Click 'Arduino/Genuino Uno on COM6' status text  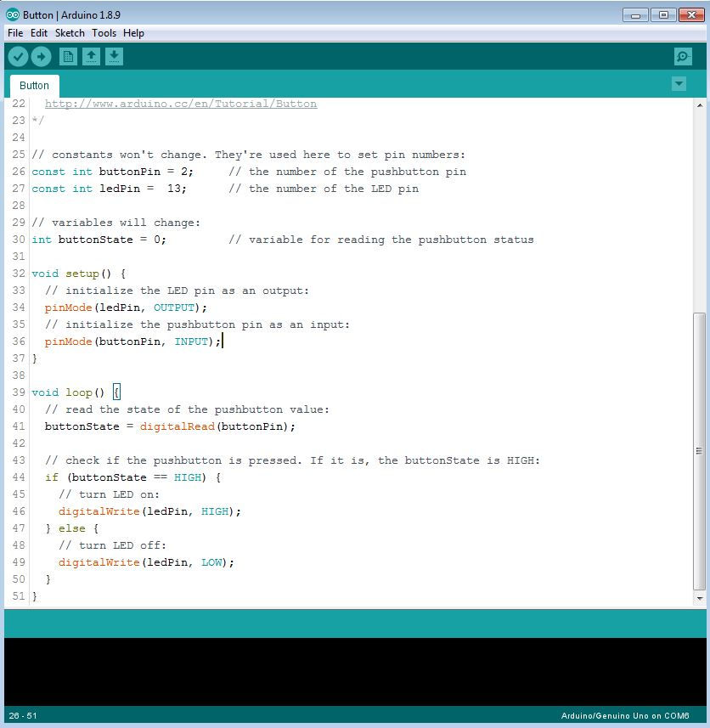point(625,715)
